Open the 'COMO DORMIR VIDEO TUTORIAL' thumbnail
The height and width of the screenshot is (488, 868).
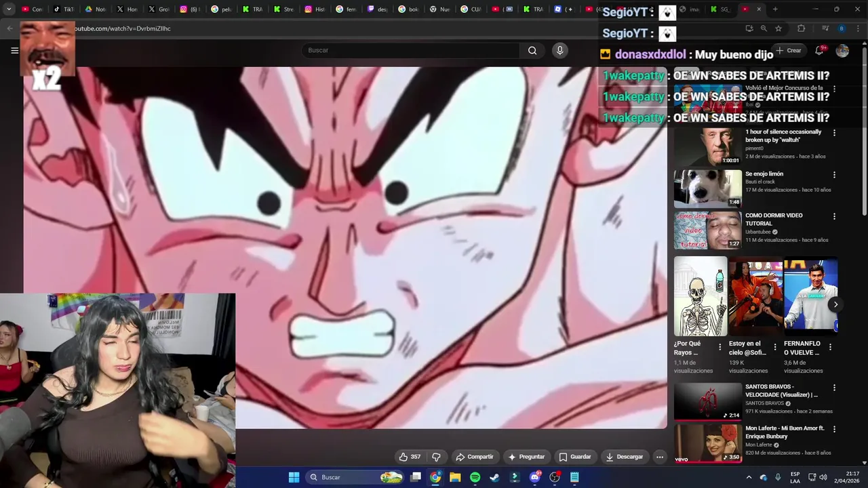coord(707,230)
